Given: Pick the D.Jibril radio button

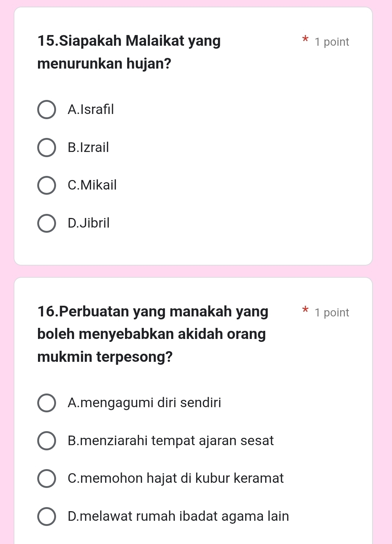Looking at the screenshot, I should pyautogui.click(x=47, y=223).
